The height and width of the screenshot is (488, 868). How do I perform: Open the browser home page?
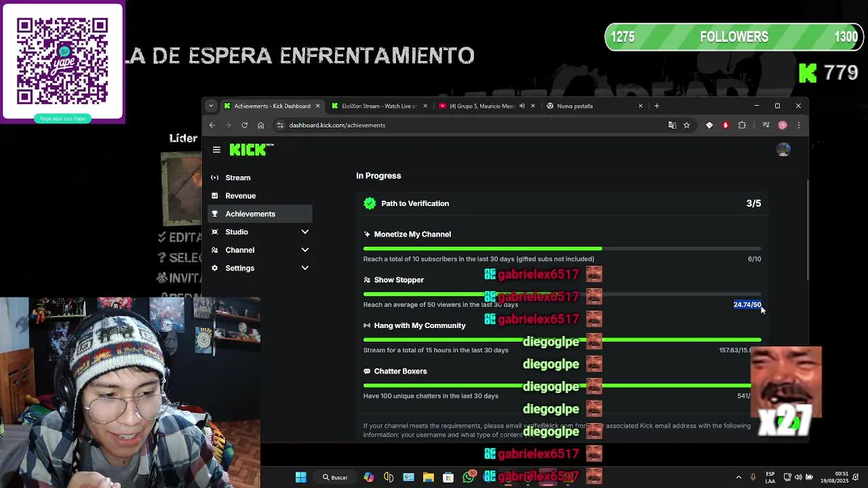[260, 125]
